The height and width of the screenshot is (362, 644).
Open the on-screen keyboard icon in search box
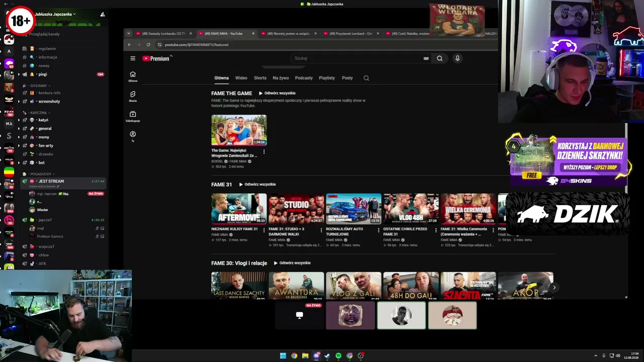pos(426,58)
